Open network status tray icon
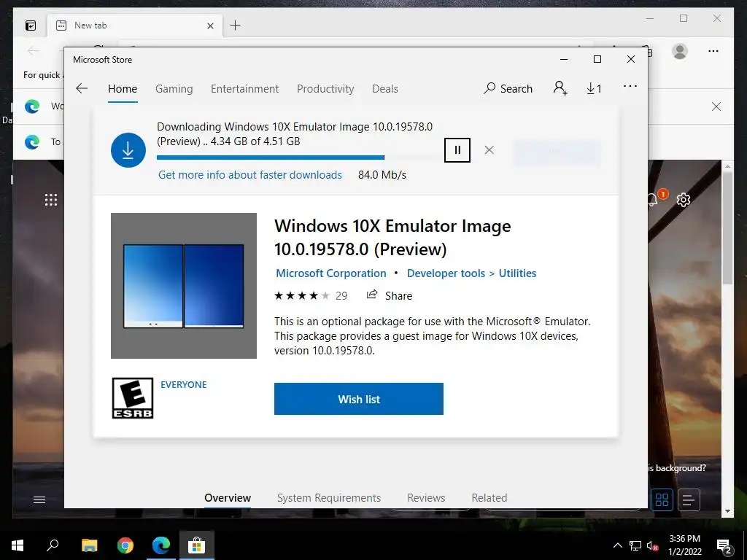 coord(635,545)
